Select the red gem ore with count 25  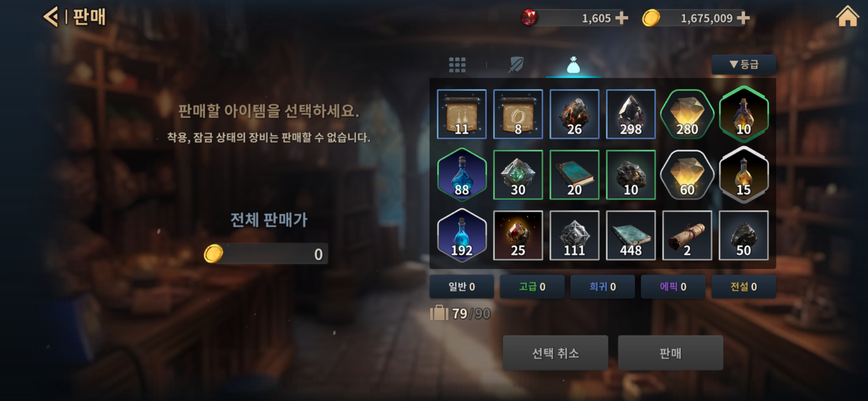pos(518,235)
